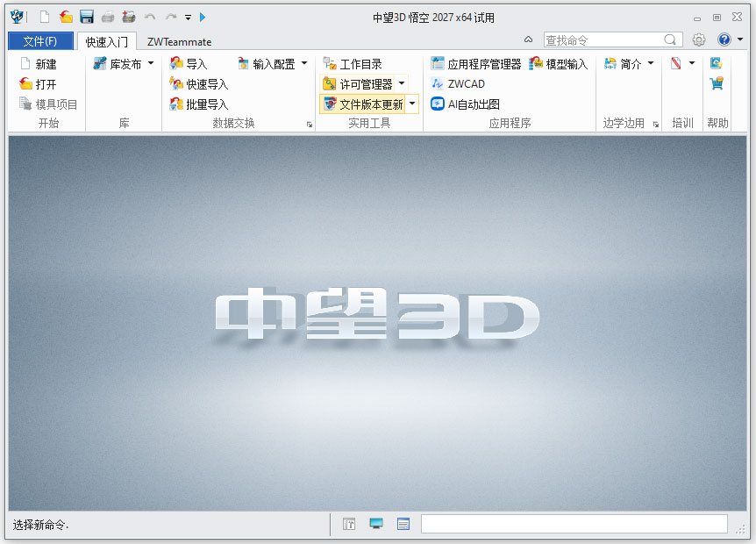The height and width of the screenshot is (544, 756).
Task: Click the Undo arrow icon
Action: (x=150, y=18)
